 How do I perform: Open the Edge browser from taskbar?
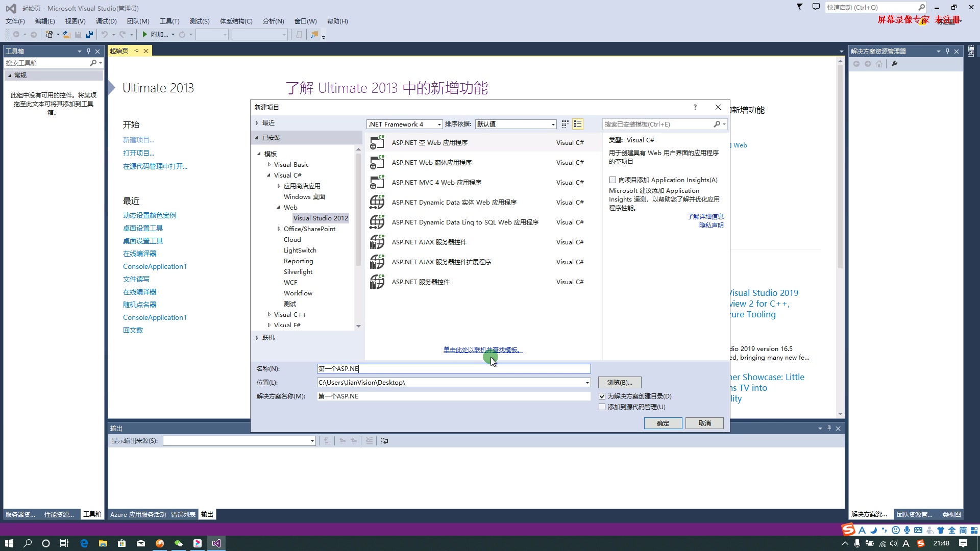(x=84, y=543)
